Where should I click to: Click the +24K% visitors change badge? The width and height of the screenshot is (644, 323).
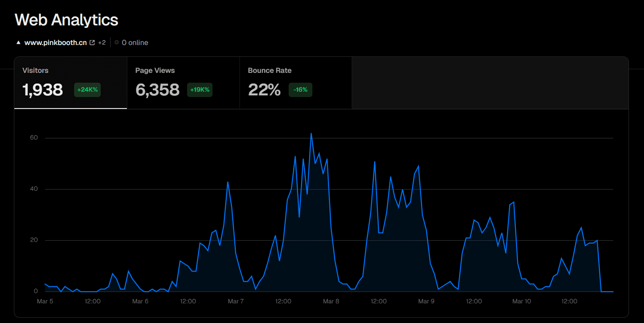pyautogui.click(x=87, y=90)
